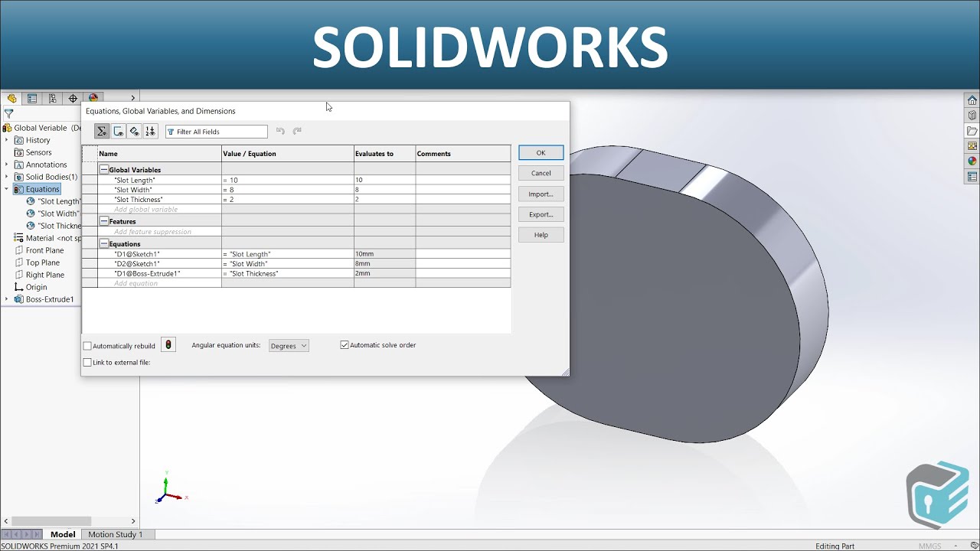Viewport: 980px width, 551px height.
Task: Select the "Slot Length" name cell
Action: (x=159, y=181)
